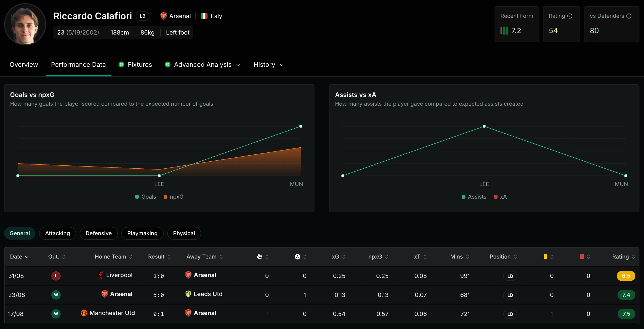Select the Attacking stats filter
The height and width of the screenshot is (329, 644).
58,233
